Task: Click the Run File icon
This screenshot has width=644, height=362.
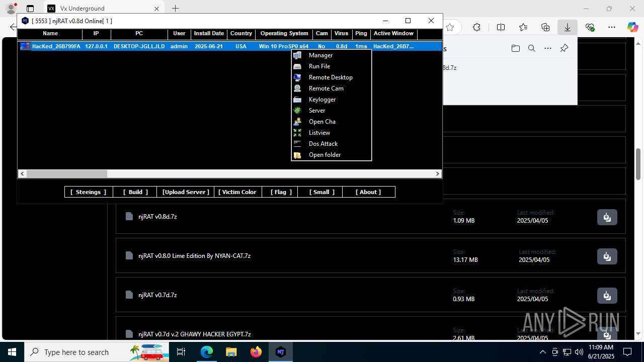Action: click(297, 66)
